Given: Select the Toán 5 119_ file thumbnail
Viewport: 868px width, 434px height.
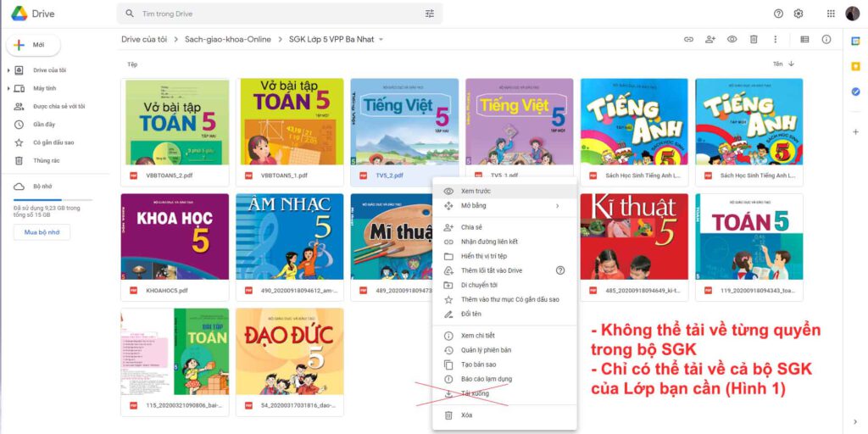Looking at the screenshot, I should pos(749,236).
